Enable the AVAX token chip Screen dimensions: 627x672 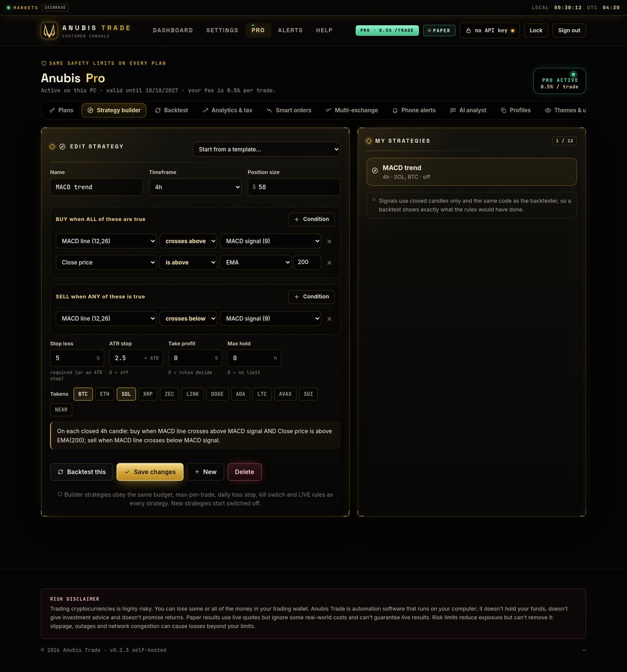[x=285, y=394]
